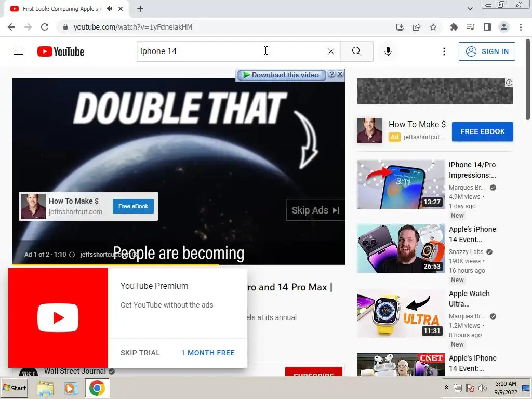Click the red SUBSCRIBE button
The width and height of the screenshot is (532, 399).
pos(313,372)
